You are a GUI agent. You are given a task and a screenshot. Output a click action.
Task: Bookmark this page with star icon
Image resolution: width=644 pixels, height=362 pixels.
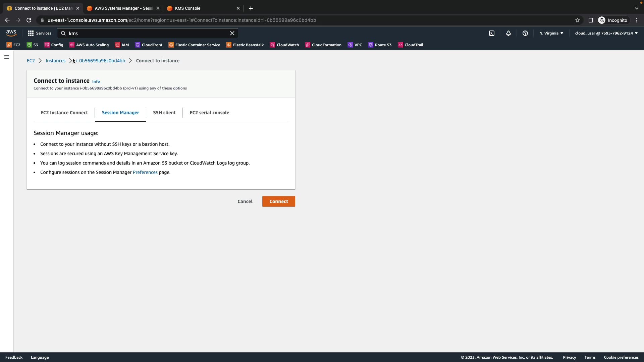click(x=577, y=20)
